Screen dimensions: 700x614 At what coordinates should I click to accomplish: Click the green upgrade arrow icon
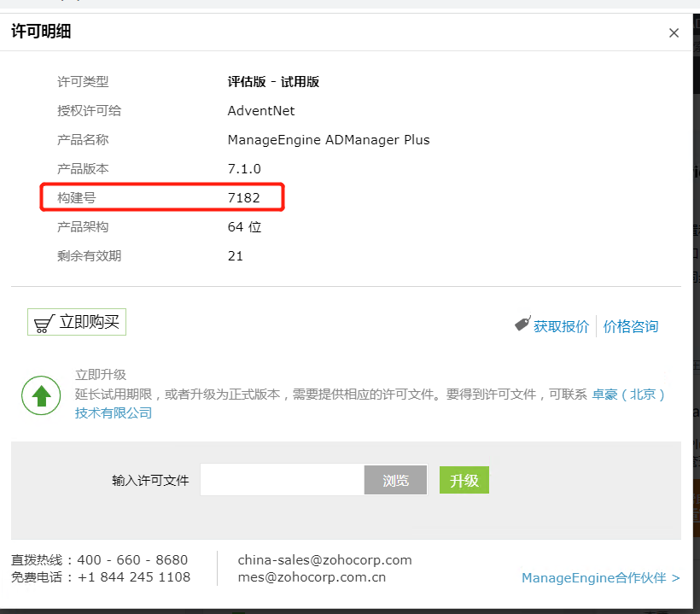tap(40, 395)
